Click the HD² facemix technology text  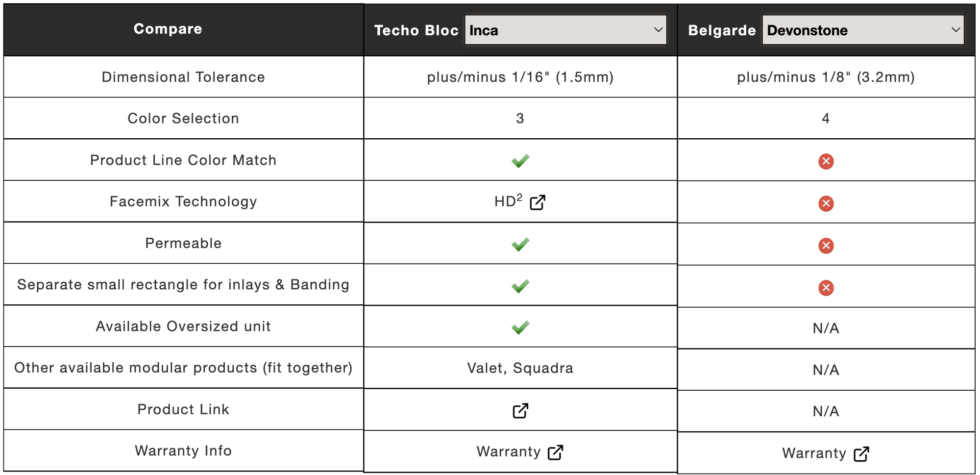[x=508, y=201]
